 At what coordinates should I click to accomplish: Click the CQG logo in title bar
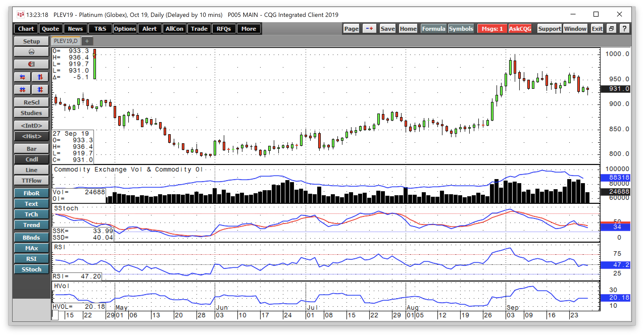20,15
